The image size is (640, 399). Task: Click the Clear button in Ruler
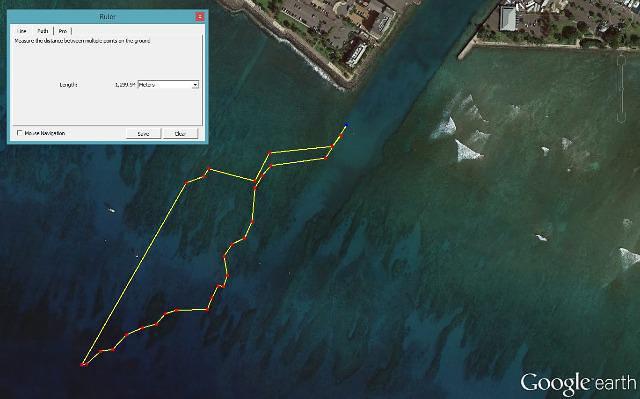180,133
